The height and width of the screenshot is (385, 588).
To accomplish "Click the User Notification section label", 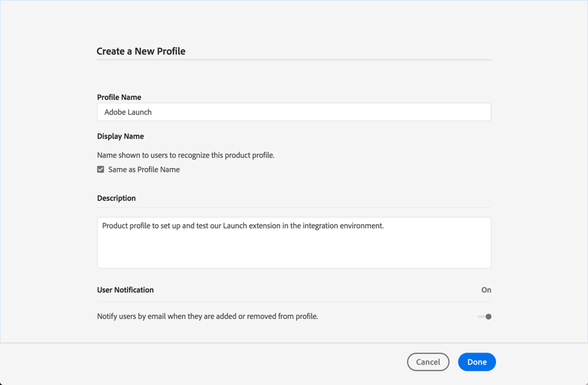I will tap(125, 290).
